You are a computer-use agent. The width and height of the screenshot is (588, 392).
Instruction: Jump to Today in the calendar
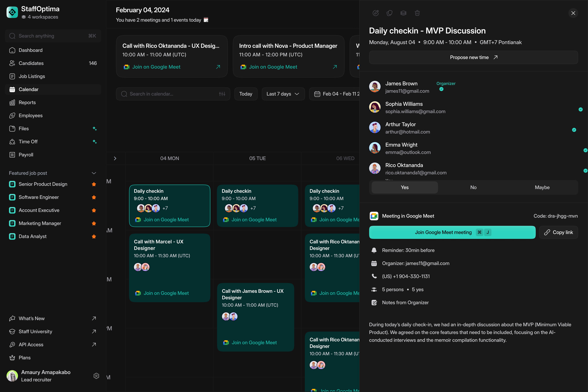[246, 94]
